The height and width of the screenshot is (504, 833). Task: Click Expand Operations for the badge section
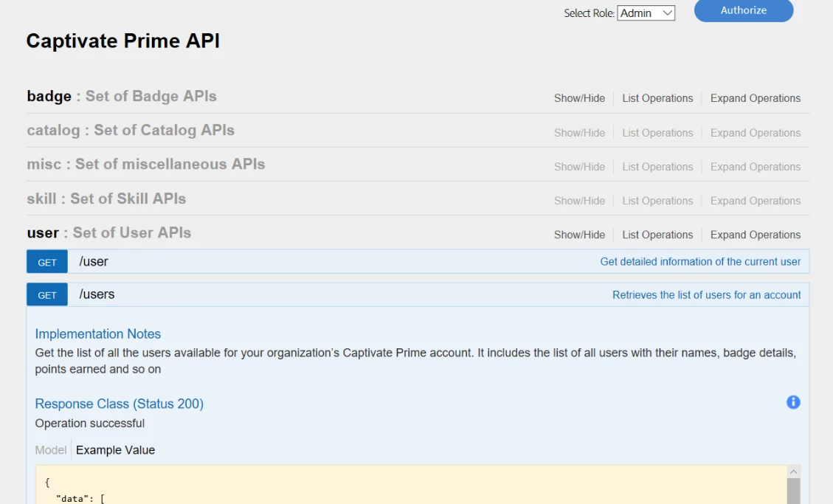pyautogui.click(x=755, y=98)
